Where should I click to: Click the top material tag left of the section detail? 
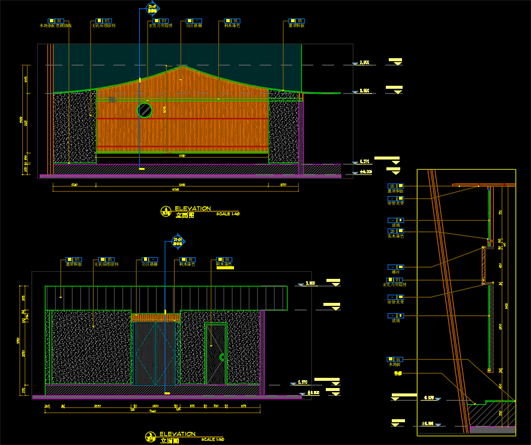pyautogui.click(x=396, y=186)
